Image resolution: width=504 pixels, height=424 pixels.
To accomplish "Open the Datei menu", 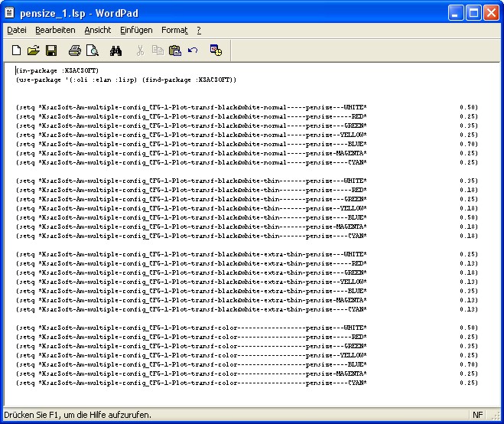I will point(16,30).
